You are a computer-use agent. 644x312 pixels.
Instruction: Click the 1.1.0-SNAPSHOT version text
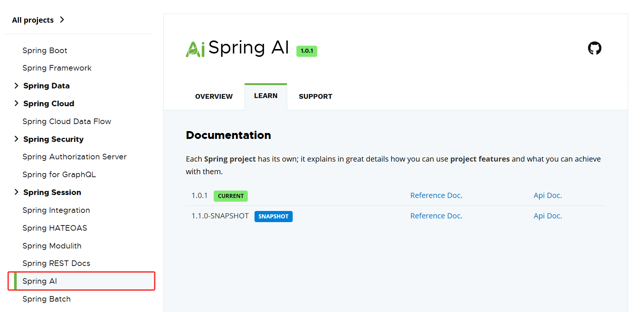tap(220, 216)
